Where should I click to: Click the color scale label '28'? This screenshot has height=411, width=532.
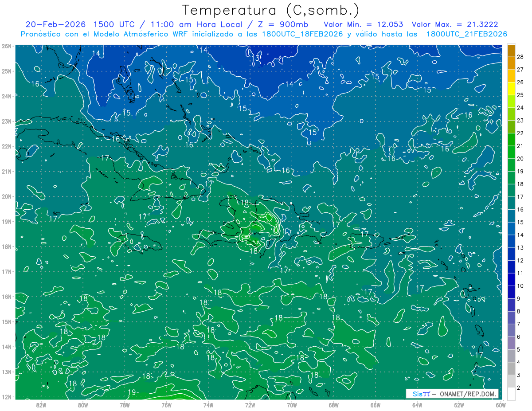(x=520, y=57)
